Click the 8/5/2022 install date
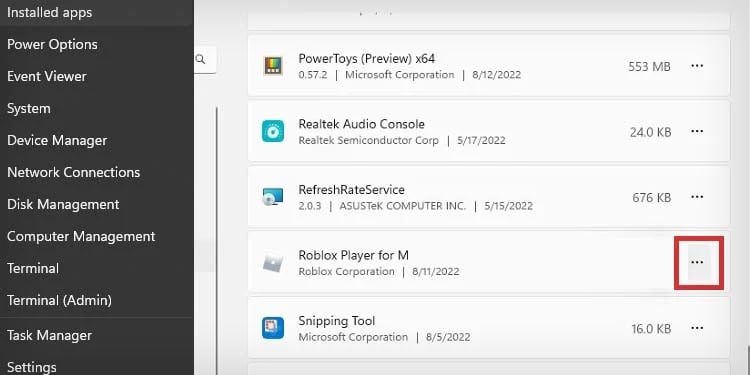Image resolution: width=750 pixels, height=375 pixels. (x=448, y=337)
